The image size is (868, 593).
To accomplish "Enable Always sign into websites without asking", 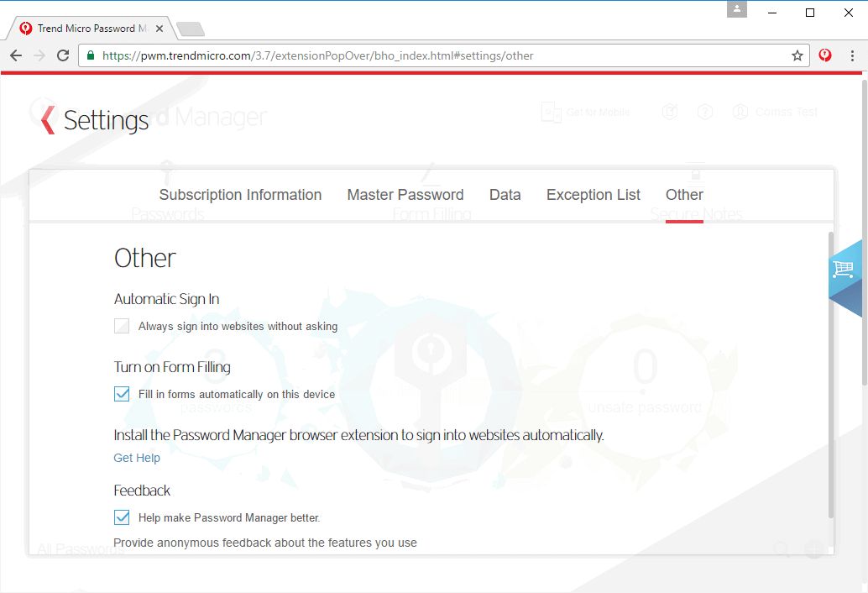I will point(122,326).
